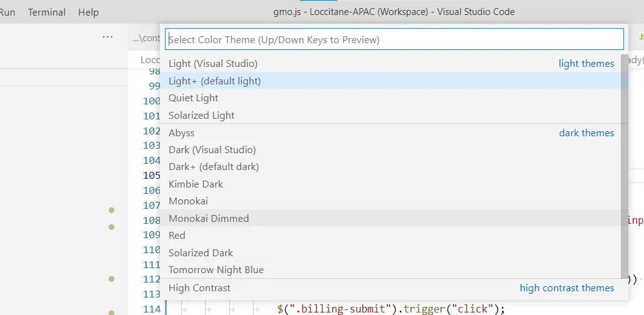Open the Run menu
The image size is (644, 315).
8,12
